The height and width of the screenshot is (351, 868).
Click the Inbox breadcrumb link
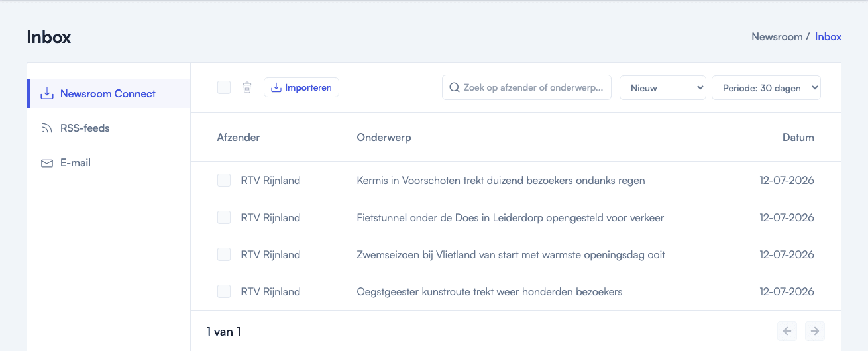tap(828, 37)
